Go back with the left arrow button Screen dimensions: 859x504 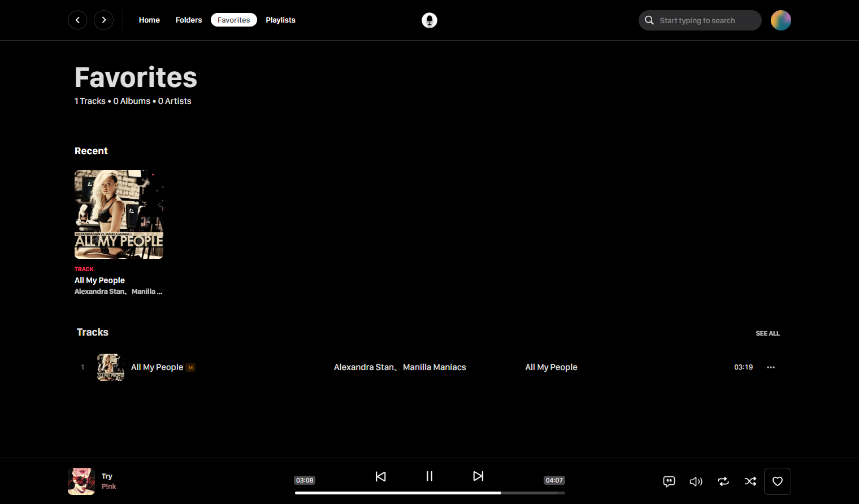(x=77, y=20)
